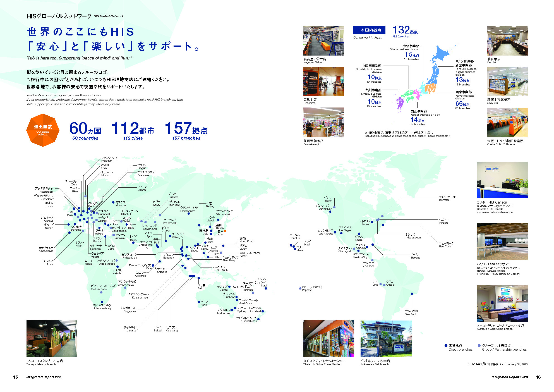Click the Hawaii / LeaLea lounge photo
Screen dimensions: 554x392
[x=502, y=242]
